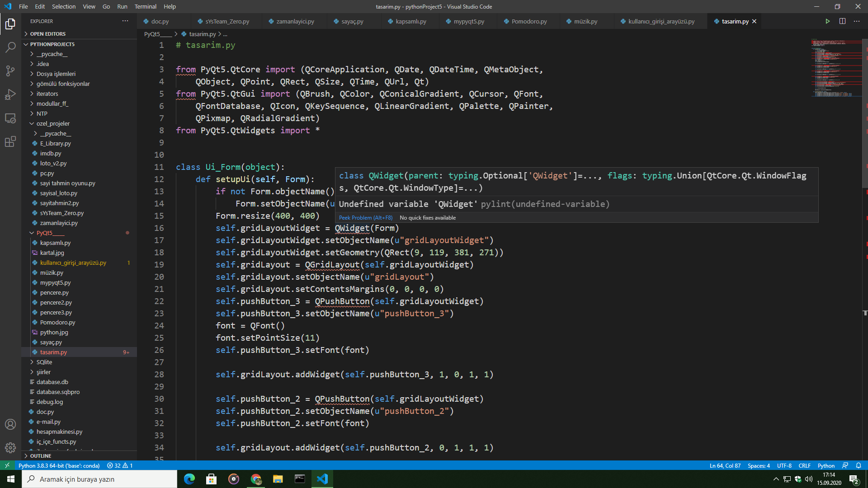The image size is (868, 488).
Task: Go to line via Ln 64, Col 87
Action: coord(725,465)
